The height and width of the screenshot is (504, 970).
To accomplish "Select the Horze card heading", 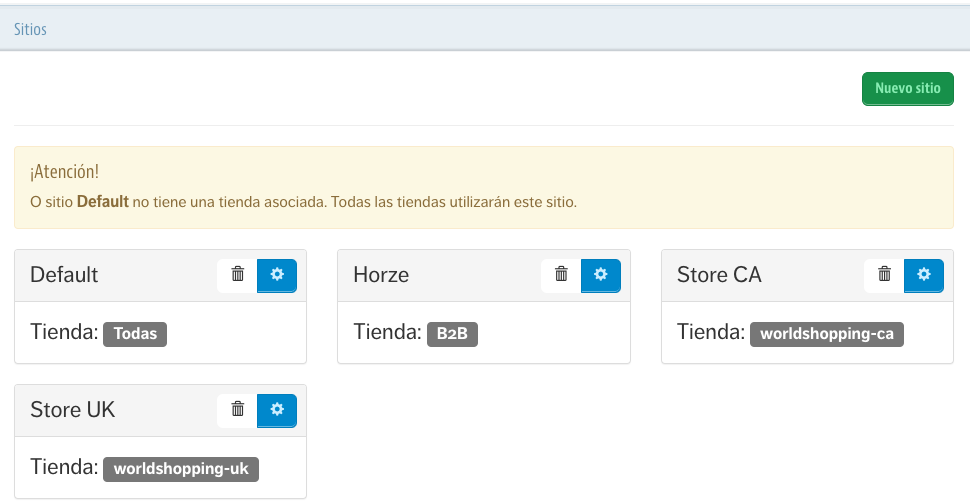I will 381,275.
